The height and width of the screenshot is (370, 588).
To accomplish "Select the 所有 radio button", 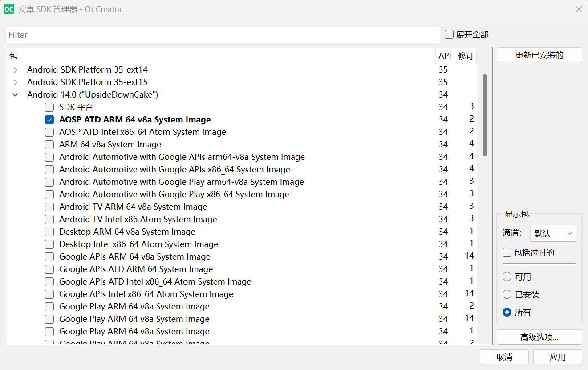I will pos(507,312).
